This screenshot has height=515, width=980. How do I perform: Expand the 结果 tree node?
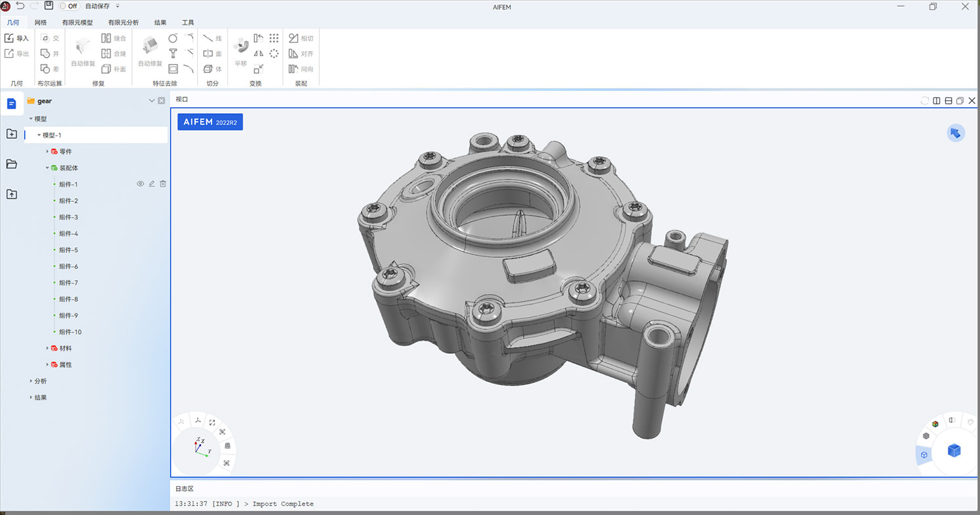pos(31,398)
